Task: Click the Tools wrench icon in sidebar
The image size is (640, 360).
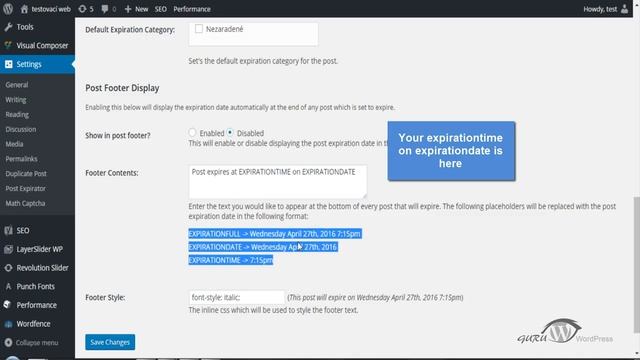Action: tap(8, 27)
